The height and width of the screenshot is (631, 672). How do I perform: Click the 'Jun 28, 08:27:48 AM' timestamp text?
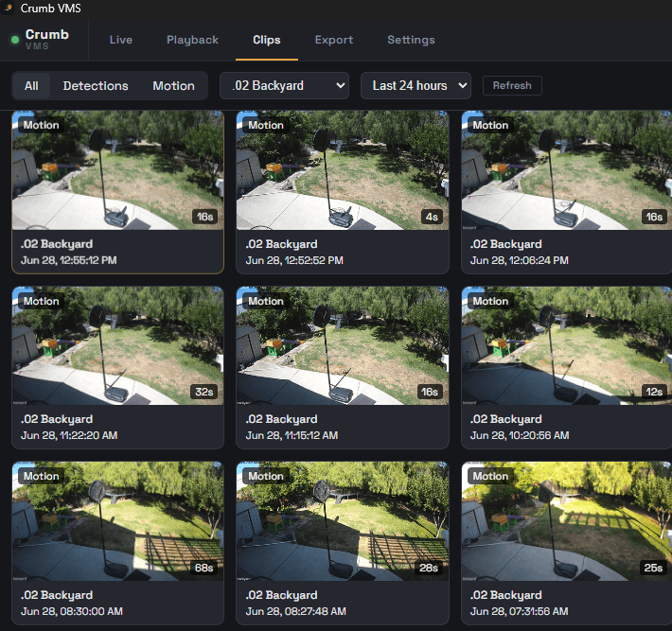pyautogui.click(x=295, y=611)
